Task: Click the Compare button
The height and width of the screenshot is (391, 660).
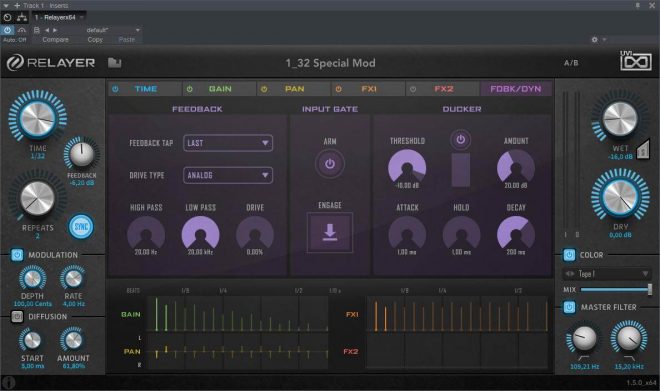Action: tap(55, 40)
